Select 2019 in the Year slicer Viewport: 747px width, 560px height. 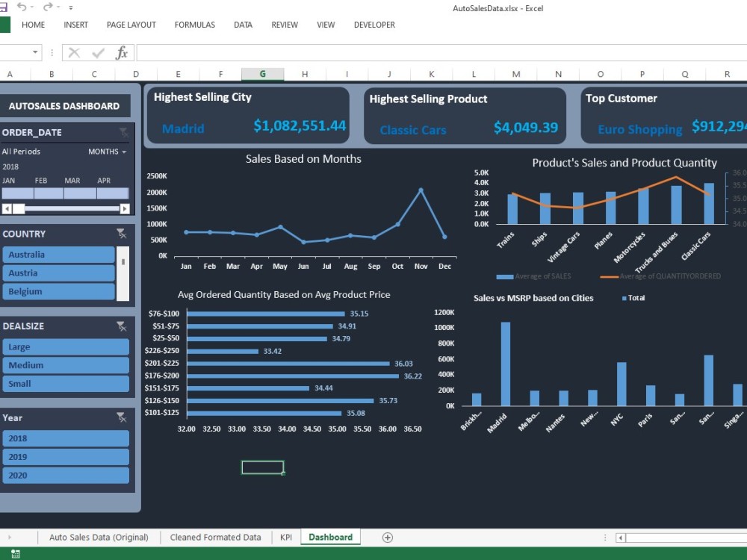pyautogui.click(x=66, y=456)
